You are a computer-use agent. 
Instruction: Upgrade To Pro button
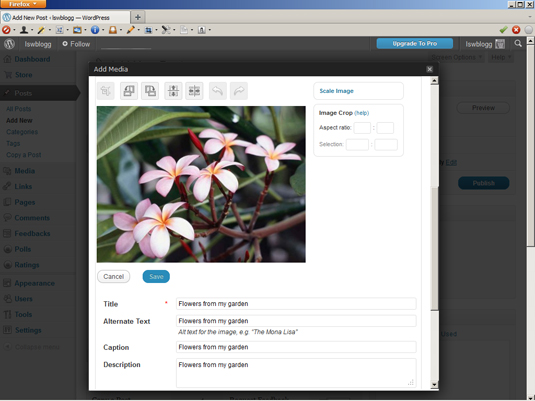click(x=415, y=44)
